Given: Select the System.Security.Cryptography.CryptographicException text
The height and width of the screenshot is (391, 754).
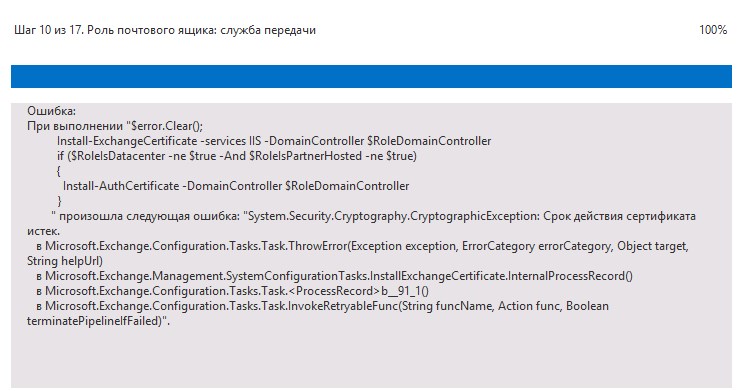Looking at the screenshot, I should [x=393, y=216].
